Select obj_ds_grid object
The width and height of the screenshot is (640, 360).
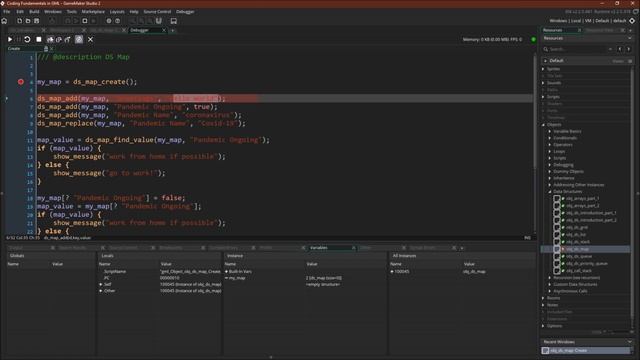[x=576, y=227]
